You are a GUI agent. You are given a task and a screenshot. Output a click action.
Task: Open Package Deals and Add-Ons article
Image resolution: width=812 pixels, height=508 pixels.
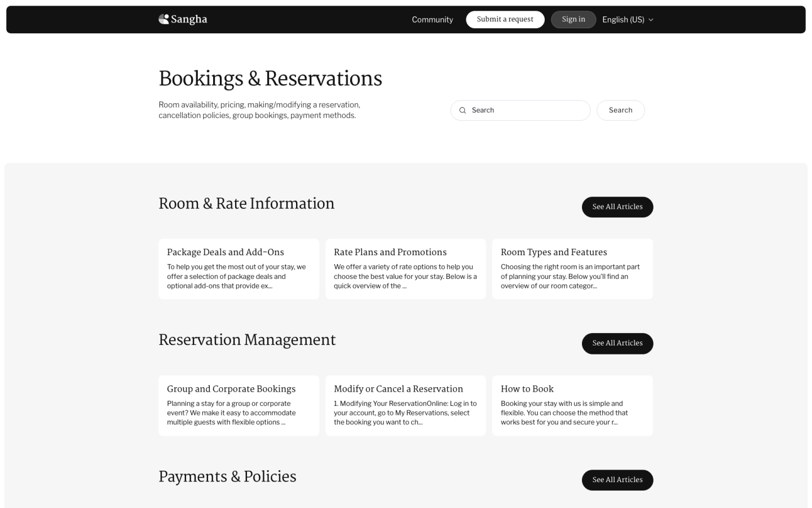coord(225,252)
